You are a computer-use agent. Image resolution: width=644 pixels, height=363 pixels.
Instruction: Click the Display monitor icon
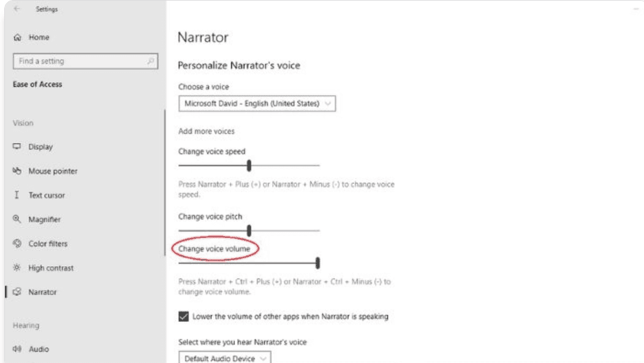tap(17, 147)
